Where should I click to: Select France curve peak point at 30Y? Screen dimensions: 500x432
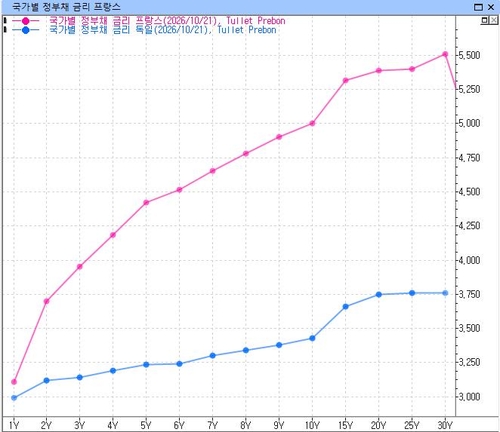tap(445, 54)
